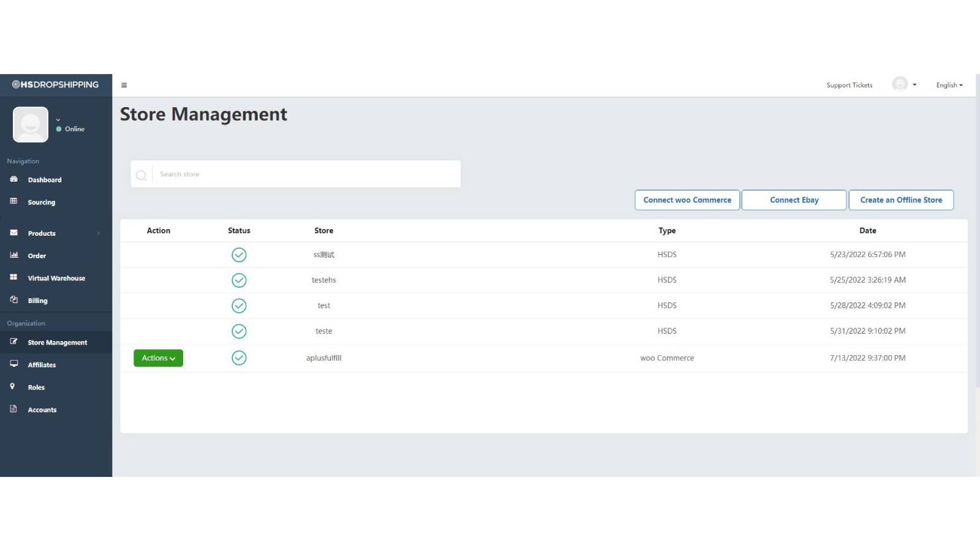The image size is (980, 551).
Task: Go to Roles in Organization section
Action: [36, 388]
